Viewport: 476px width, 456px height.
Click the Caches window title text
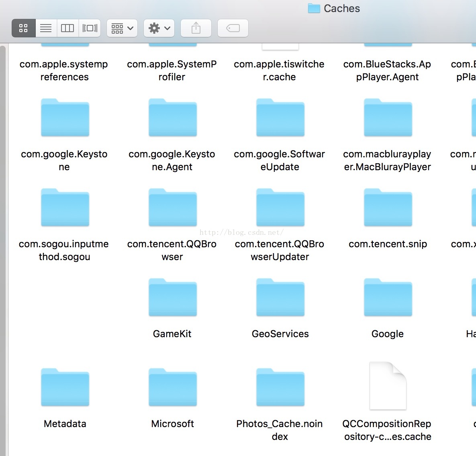342,8
